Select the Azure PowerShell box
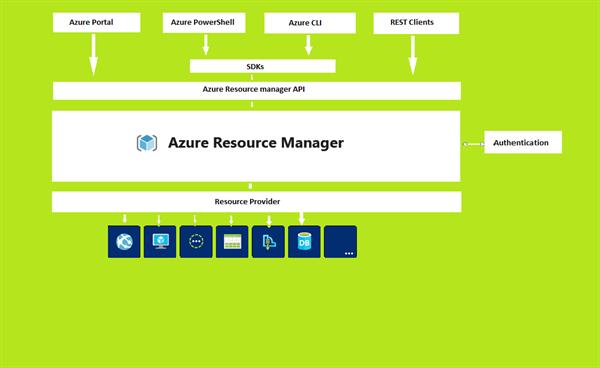Image resolution: width=600 pixels, height=368 pixels. tap(204, 23)
